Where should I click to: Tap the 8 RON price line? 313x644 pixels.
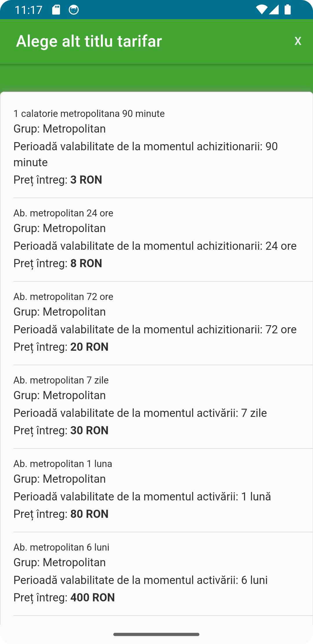58,263
